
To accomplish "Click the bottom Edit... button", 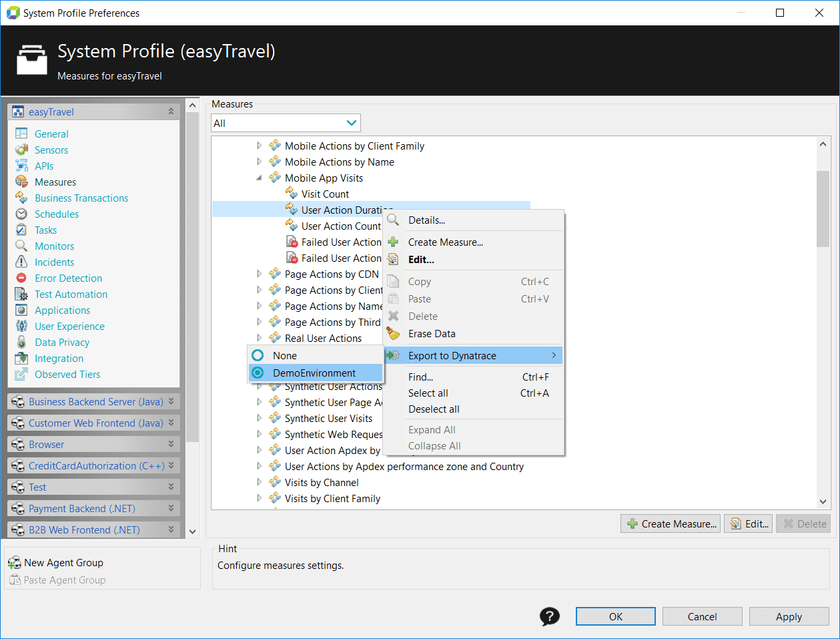I will pos(749,523).
